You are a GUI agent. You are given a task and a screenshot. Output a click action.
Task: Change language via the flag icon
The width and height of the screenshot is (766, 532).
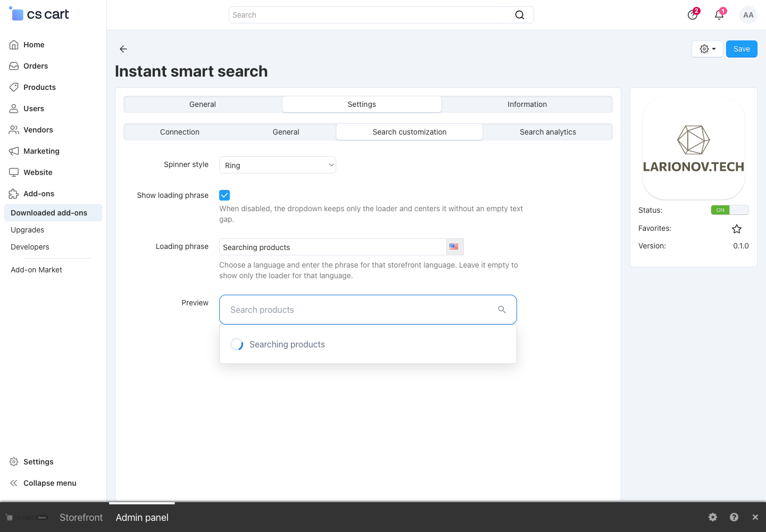pyautogui.click(x=454, y=247)
